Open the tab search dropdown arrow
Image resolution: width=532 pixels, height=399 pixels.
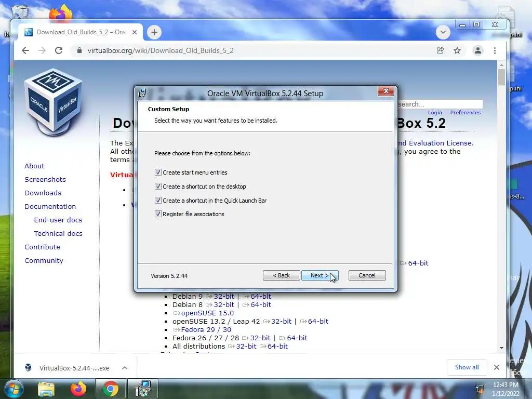point(443,32)
